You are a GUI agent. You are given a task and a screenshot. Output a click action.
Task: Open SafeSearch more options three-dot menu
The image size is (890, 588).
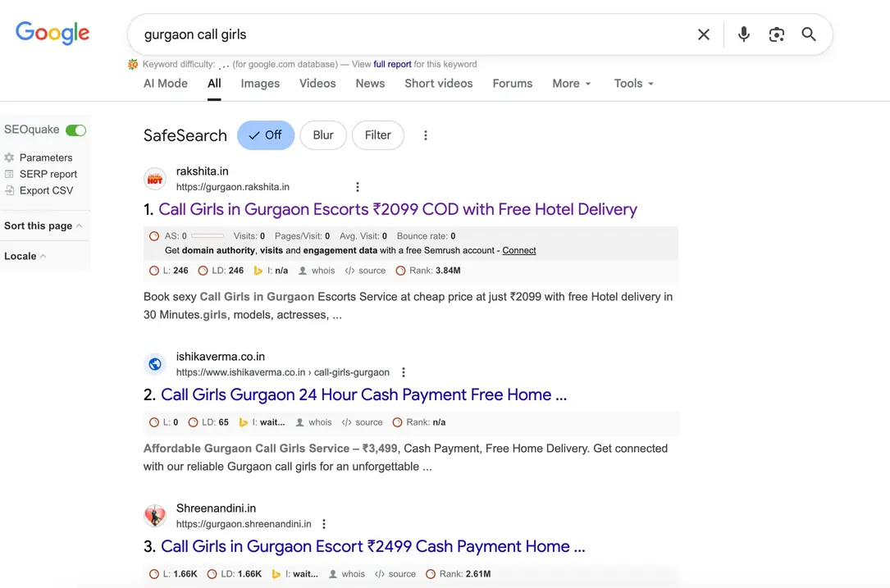point(425,135)
